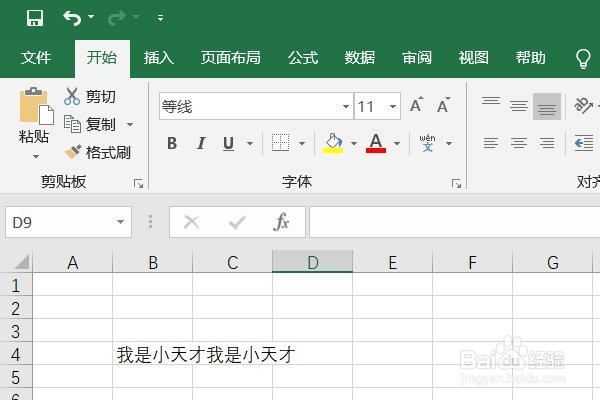Click the Select All corner triangle
Image resolution: width=600 pixels, height=400 pixels.
coord(22,263)
